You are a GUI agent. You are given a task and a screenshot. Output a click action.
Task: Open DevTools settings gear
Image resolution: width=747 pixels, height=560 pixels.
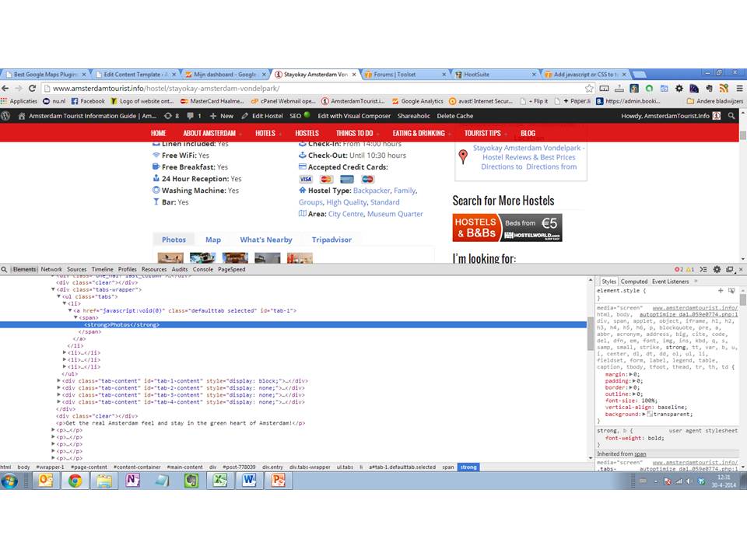tap(717, 270)
